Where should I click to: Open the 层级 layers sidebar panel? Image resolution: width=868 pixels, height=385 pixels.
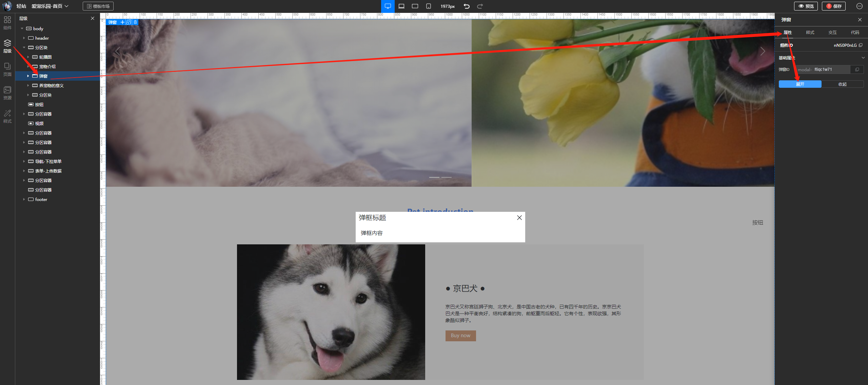pos(7,46)
